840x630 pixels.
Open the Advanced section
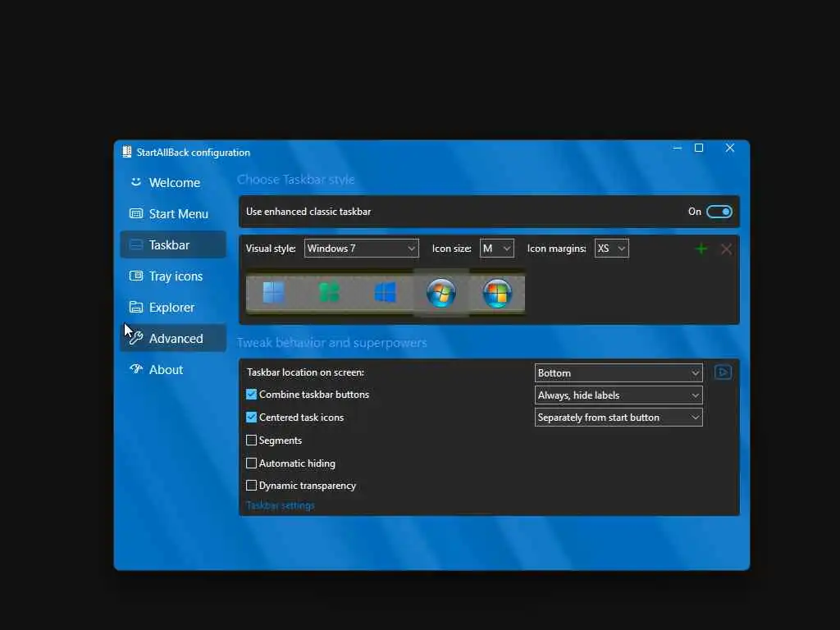pos(173,338)
